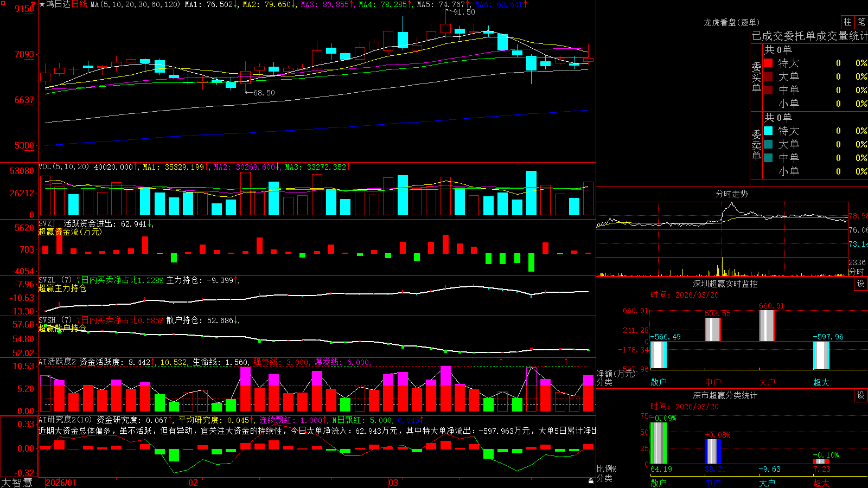This screenshot has height=488, width=868.
Task: Click the 爆发线: 6.000 readout
Action: coord(342,362)
